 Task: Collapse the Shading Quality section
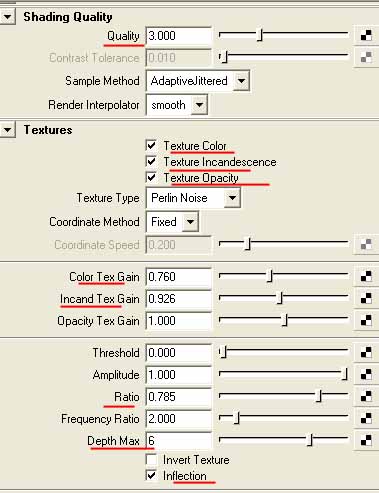7,17
